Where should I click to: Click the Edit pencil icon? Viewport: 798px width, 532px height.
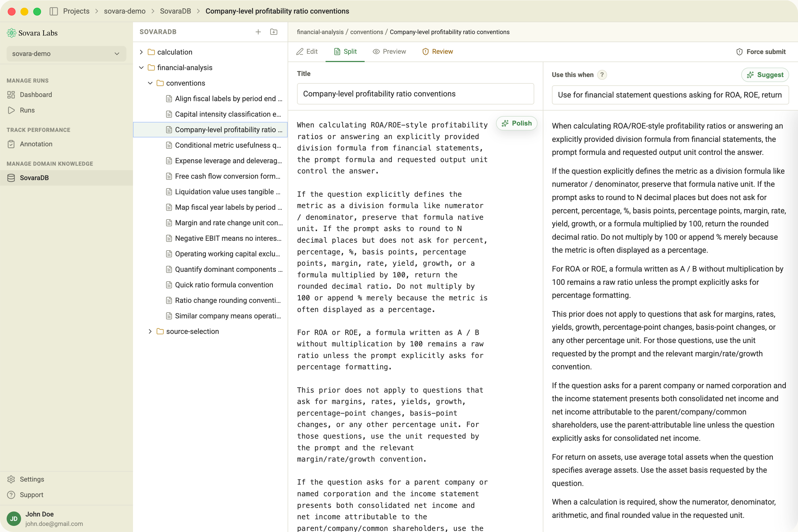[x=300, y=52]
